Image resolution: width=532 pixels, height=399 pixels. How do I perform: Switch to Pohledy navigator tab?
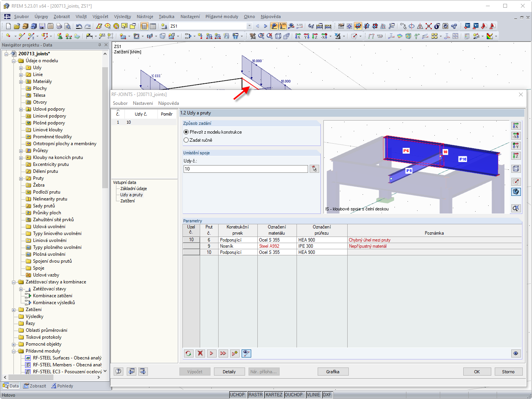(x=62, y=386)
